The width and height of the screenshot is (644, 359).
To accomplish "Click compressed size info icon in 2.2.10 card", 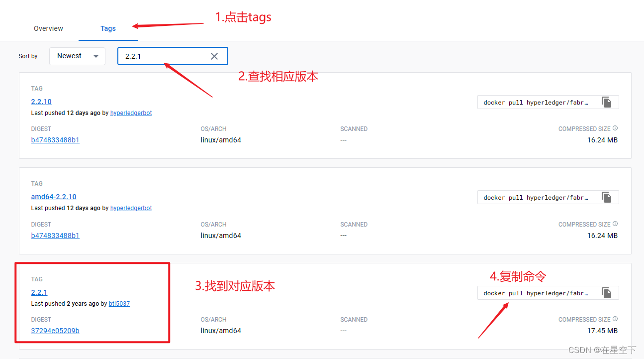I will 615,128.
